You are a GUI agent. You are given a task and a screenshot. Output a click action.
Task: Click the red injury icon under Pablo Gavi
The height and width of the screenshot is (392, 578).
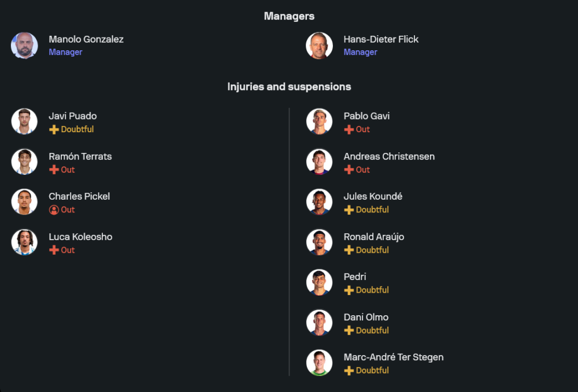[349, 129]
